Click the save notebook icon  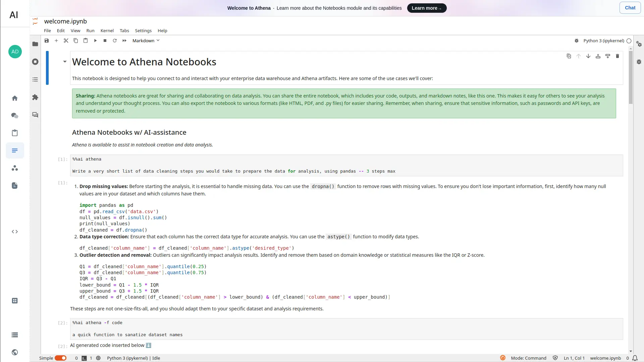(46, 40)
